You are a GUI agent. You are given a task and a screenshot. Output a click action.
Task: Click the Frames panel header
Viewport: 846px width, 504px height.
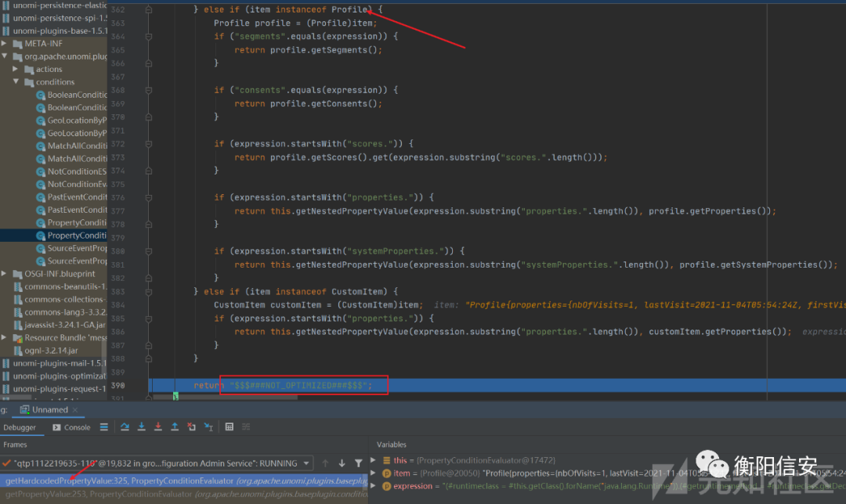pos(15,445)
